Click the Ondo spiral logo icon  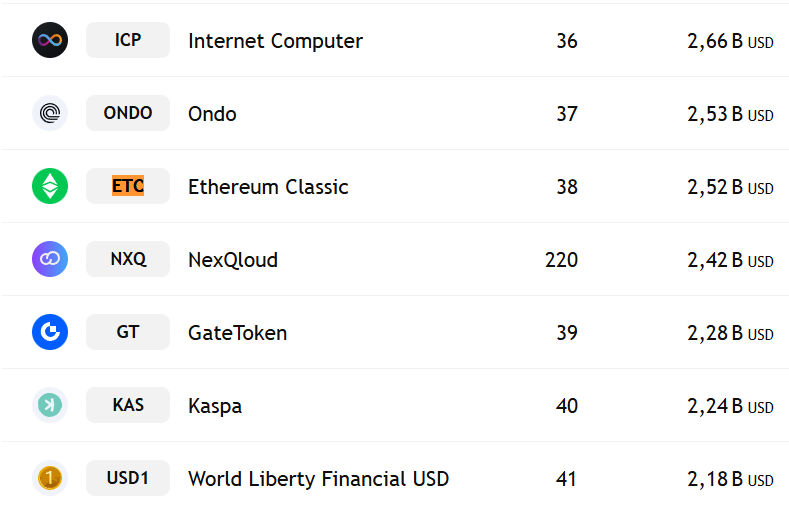[x=50, y=113]
